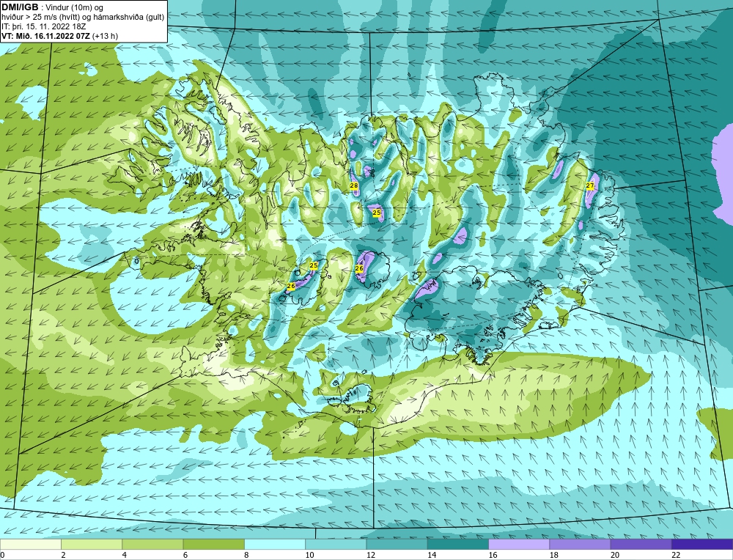This screenshot has width=733, height=560.
Task: Click the 26 gust label on the central ice cap
Action: (359, 268)
